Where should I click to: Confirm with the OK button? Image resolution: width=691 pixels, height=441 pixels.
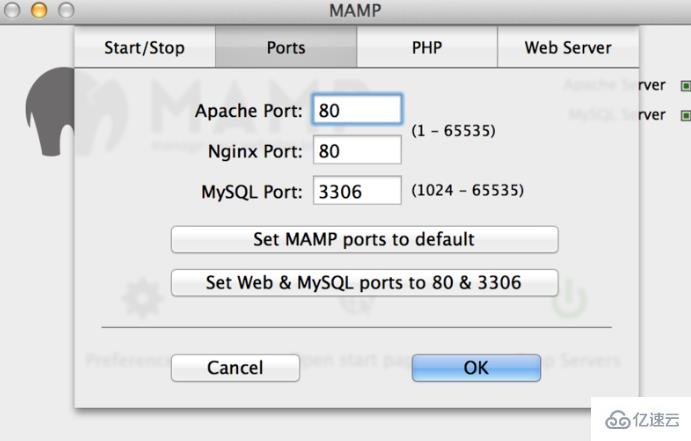(476, 368)
